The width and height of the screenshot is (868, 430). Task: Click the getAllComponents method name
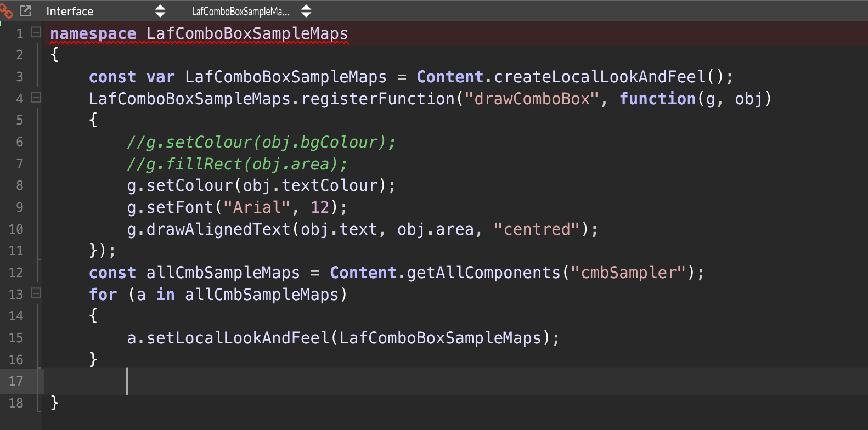[x=483, y=273]
